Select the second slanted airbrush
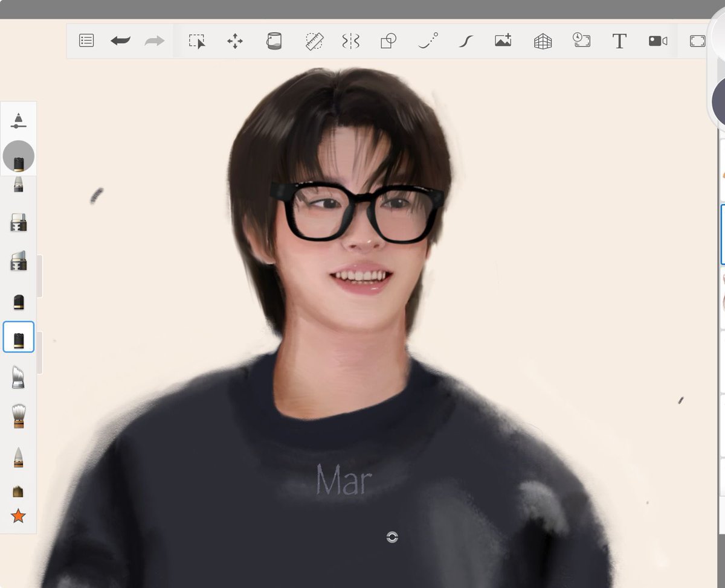Viewport: 725px width, 588px height. pyautogui.click(x=19, y=261)
